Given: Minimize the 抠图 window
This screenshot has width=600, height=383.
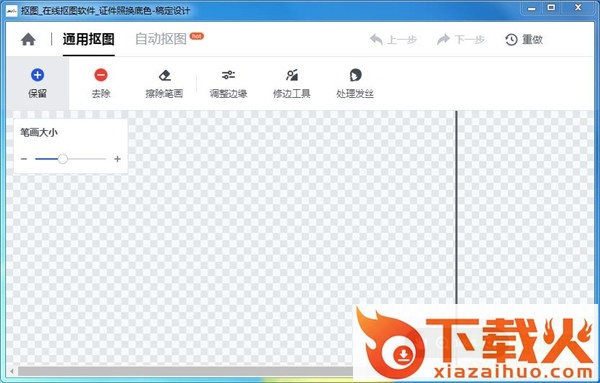Looking at the screenshot, I should [532, 8].
